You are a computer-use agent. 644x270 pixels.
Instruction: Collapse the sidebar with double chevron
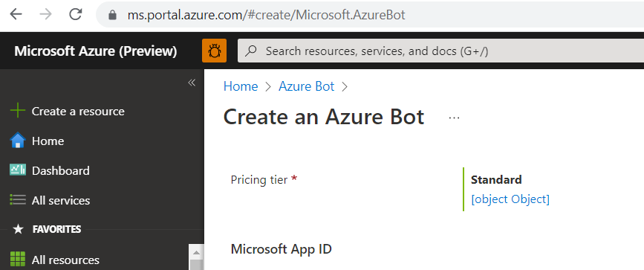coord(192,83)
